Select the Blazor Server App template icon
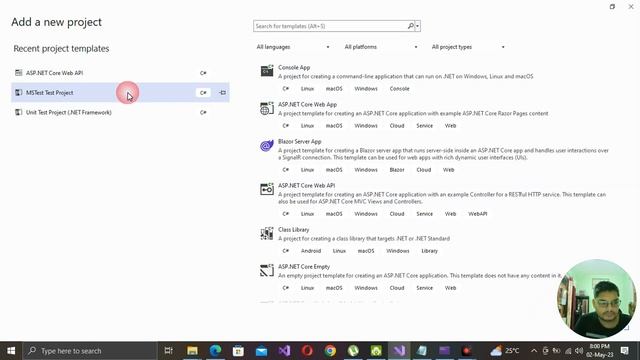Image resolution: width=640 pixels, height=360 pixels. pyautogui.click(x=267, y=145)
